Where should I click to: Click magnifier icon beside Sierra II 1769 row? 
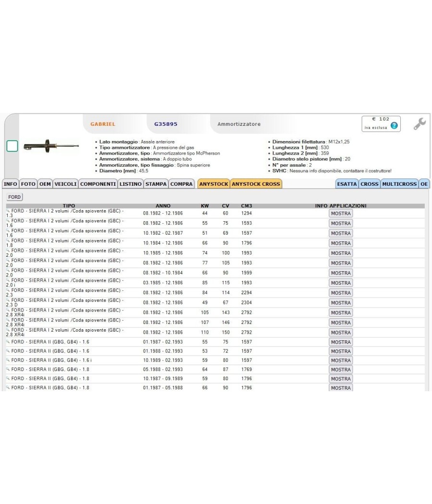(x=8, y=369)
